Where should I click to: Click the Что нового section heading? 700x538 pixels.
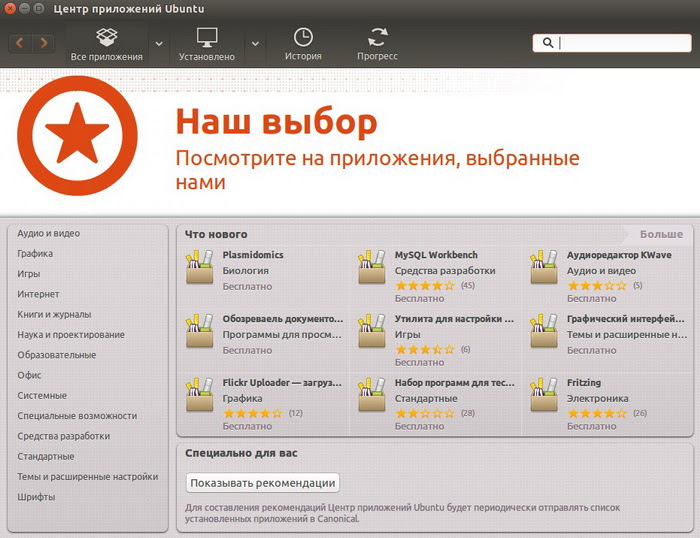tap(216, 234)
